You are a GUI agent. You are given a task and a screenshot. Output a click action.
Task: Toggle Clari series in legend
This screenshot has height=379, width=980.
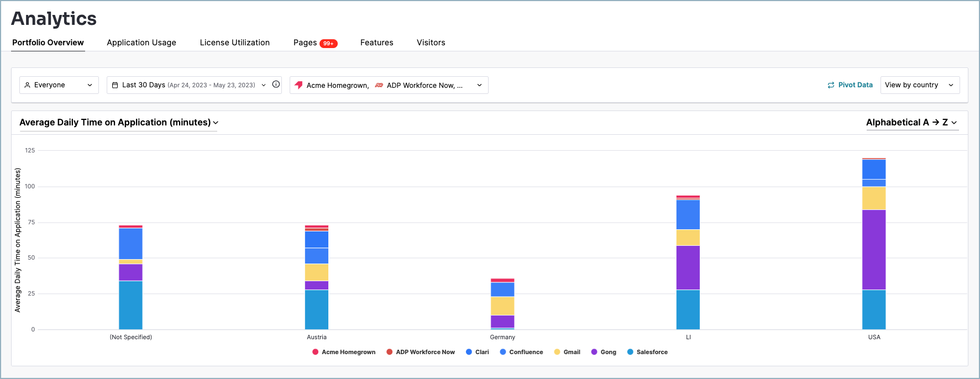coord(478,352)
